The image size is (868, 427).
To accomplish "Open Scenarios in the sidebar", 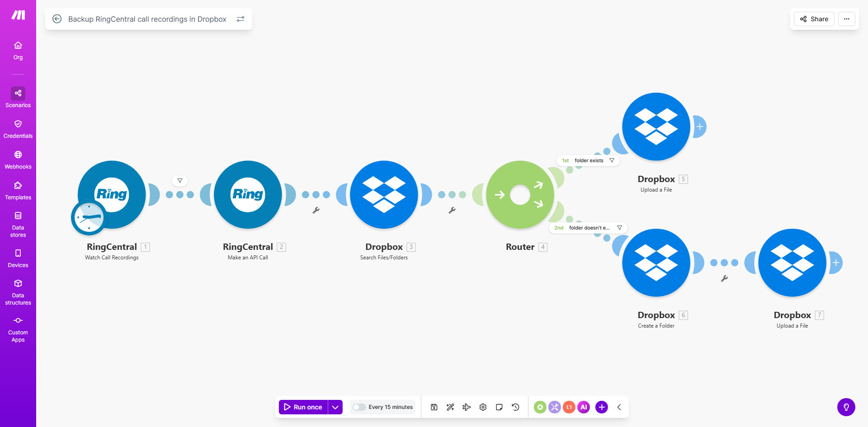I will 18,98.
